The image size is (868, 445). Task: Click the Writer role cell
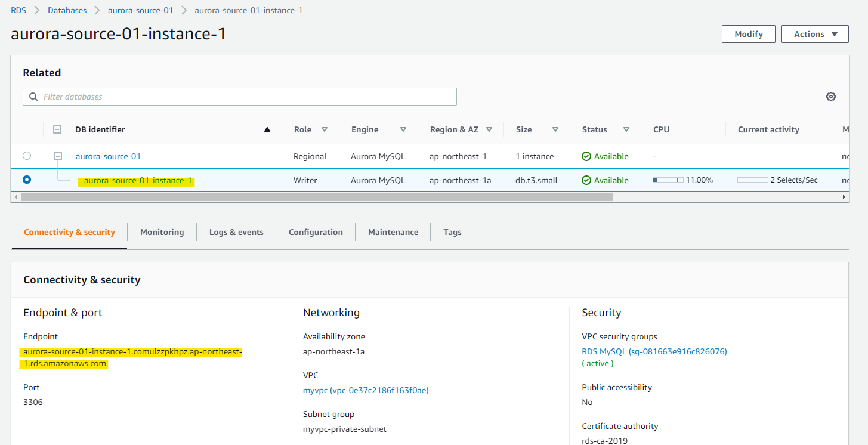coord(305,180)
